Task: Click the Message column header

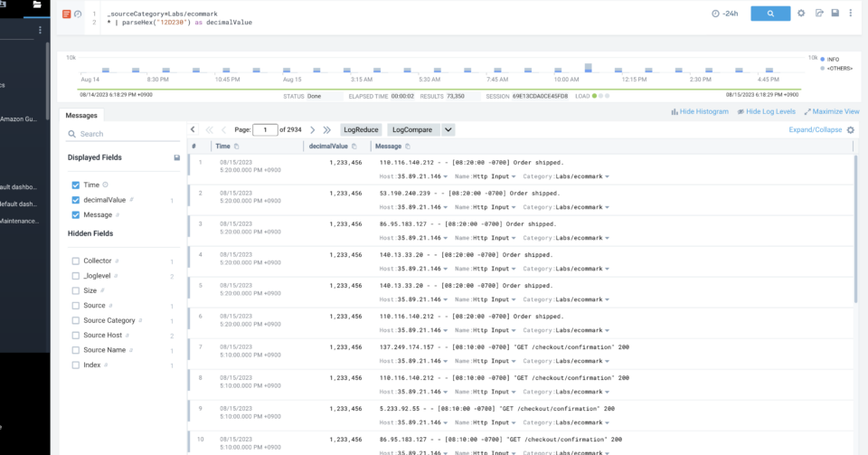Action: tap(388, 147)
